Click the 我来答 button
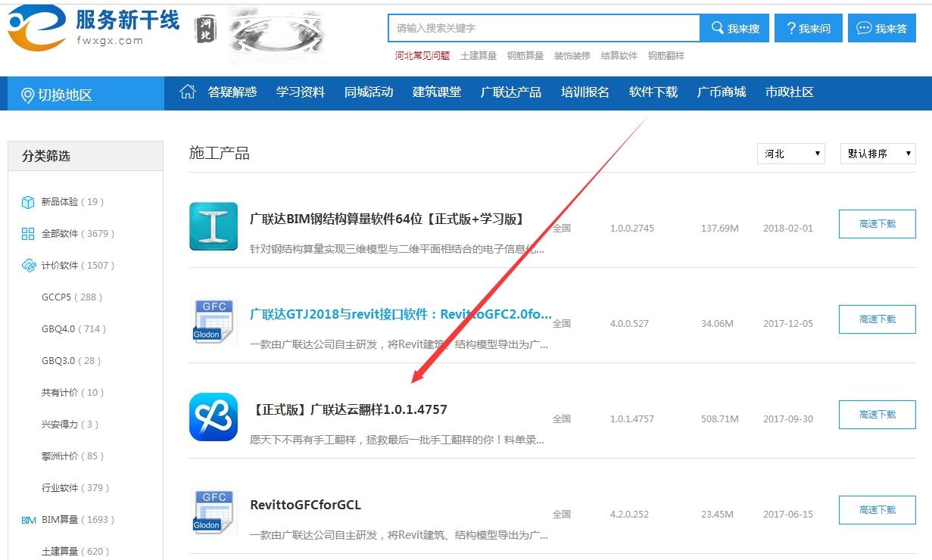Image resolution: width=932 pixels, height=560 pixels. pos(882,28)
